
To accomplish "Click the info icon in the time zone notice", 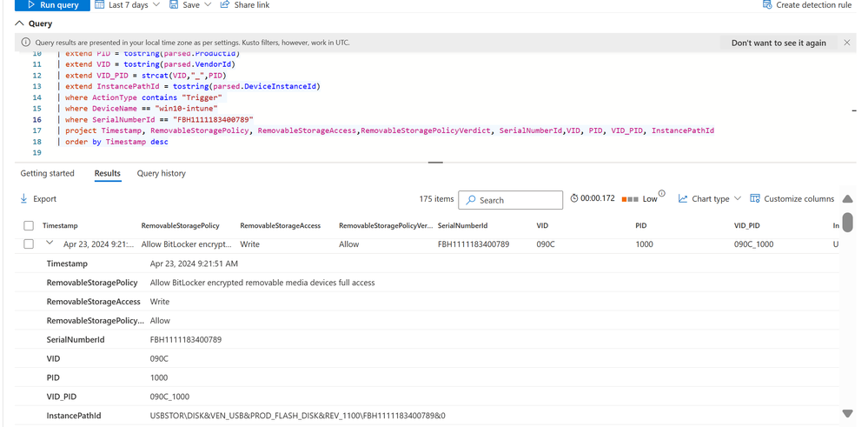I will click(x=25, y=43).
